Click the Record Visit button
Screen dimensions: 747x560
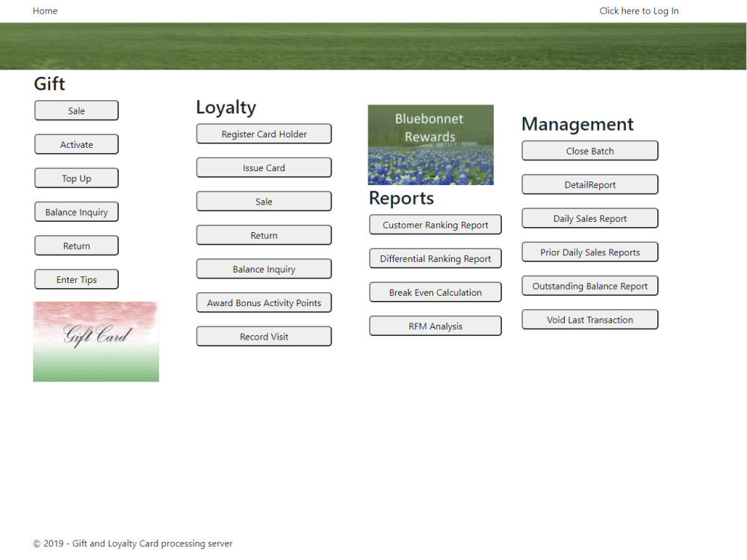264,337
